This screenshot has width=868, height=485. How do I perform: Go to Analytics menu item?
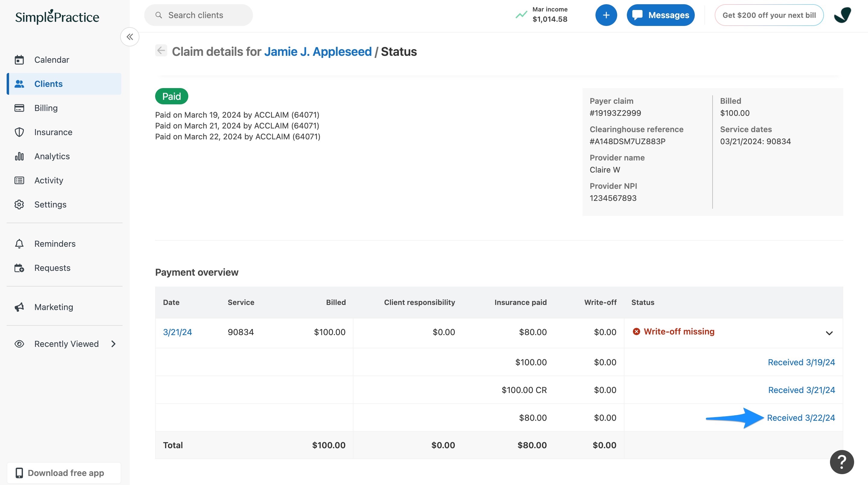64,156
